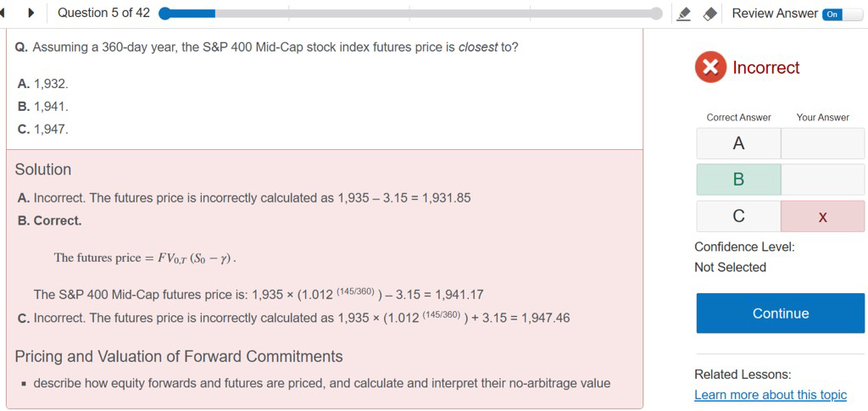868x411 pixels.
Task: Go to the next question arrow
Action: pos(31,13)
